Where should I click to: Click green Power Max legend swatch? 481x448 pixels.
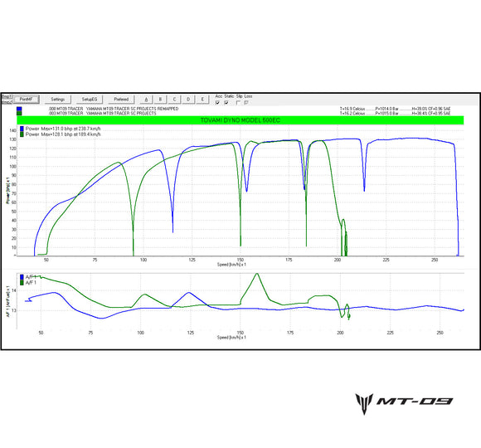(x=22, y=134)
